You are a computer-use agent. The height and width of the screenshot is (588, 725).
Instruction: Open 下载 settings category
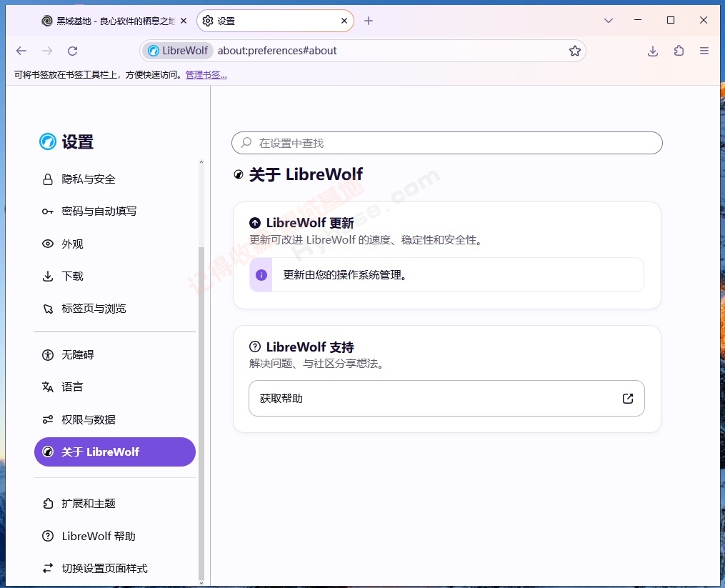pos(115,276)
